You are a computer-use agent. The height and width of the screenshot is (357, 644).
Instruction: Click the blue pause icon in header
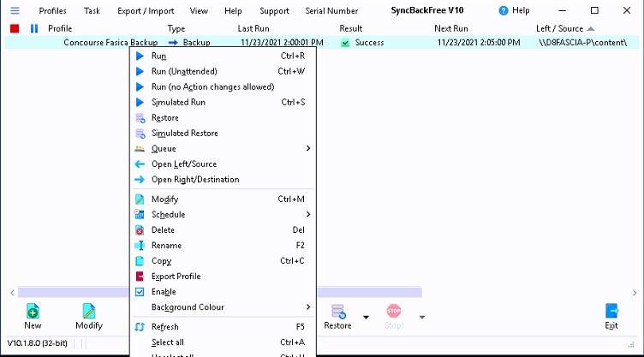[34, 28]
